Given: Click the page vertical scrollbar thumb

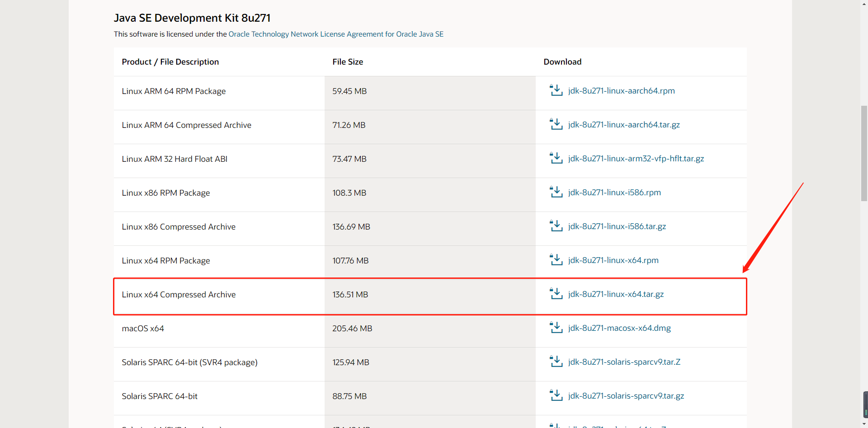Looking at the screenshot, I should (x=864, y=153).
